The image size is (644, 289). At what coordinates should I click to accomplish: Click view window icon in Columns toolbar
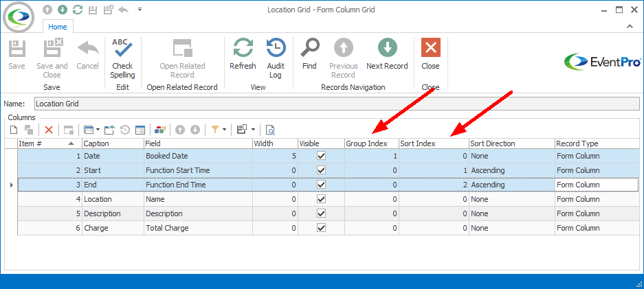88,130
